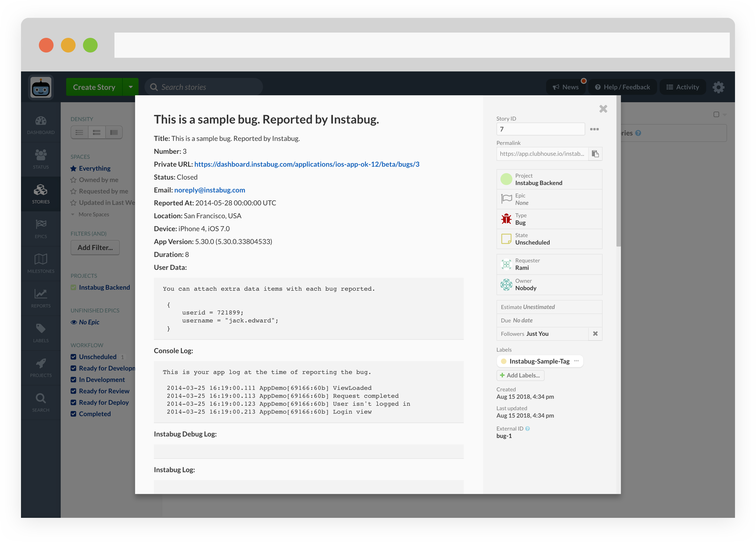
Task: Click the Add Labels button
Action: tap(520, 375)
